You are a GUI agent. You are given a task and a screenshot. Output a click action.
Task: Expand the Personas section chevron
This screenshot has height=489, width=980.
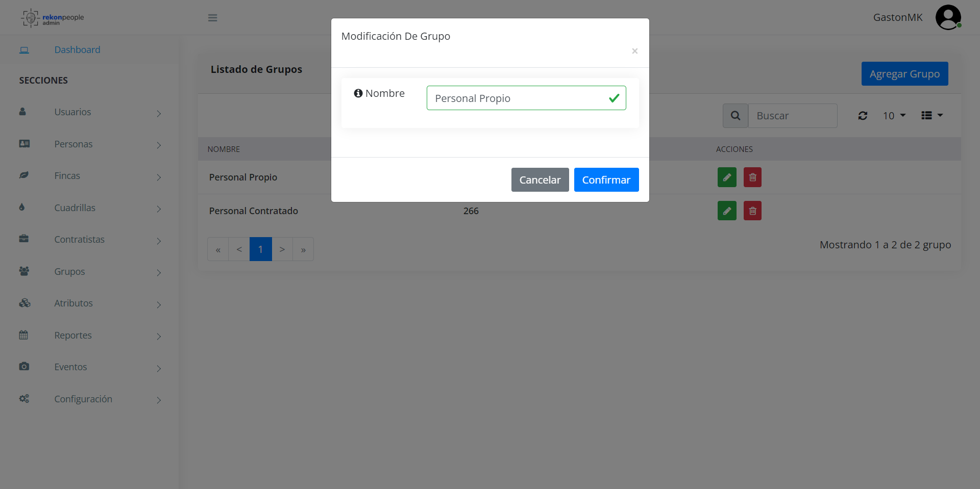click(159, 145)
